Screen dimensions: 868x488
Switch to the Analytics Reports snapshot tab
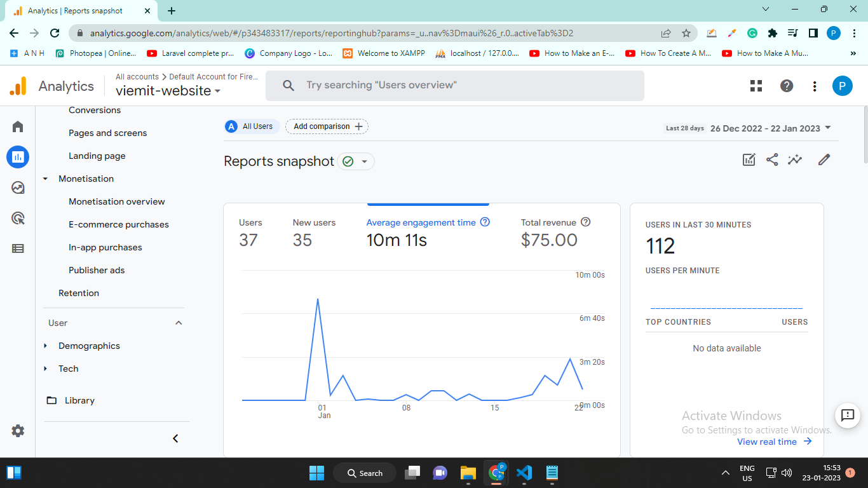click(x=81, y=11)
